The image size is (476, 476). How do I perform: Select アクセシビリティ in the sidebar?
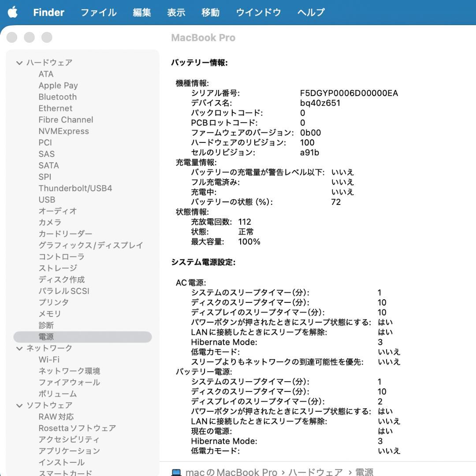coord(69,439)
